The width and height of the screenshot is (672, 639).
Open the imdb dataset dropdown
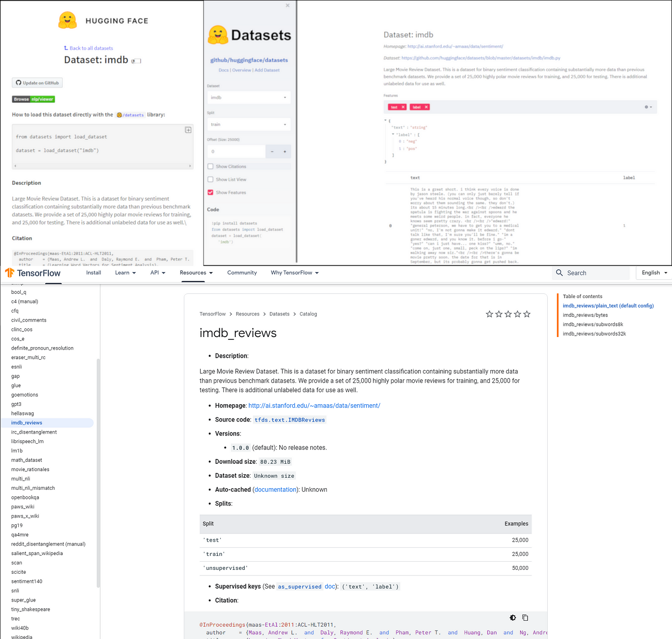coord(249,97)
